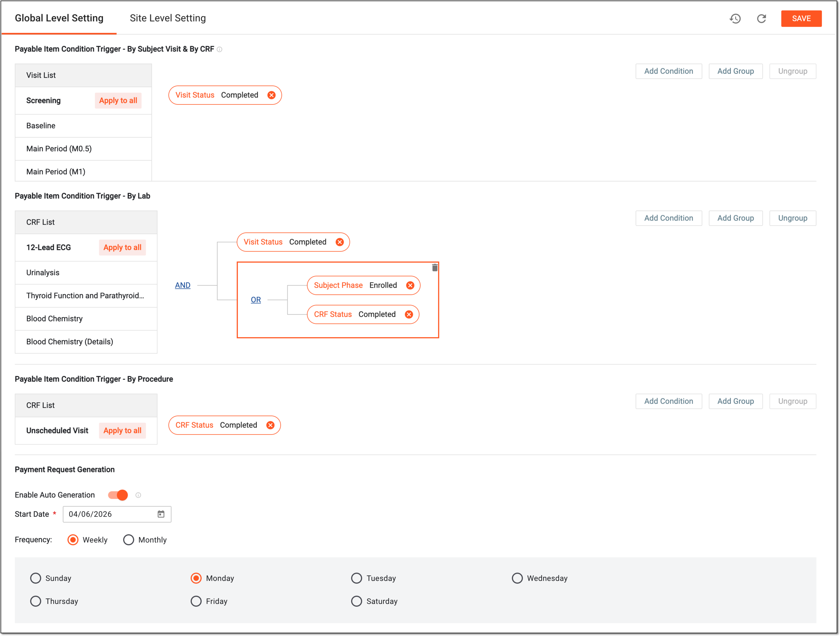Open the Start Date calendar picker icon
This screenshot has height=636, width=840.
(161, 514)
